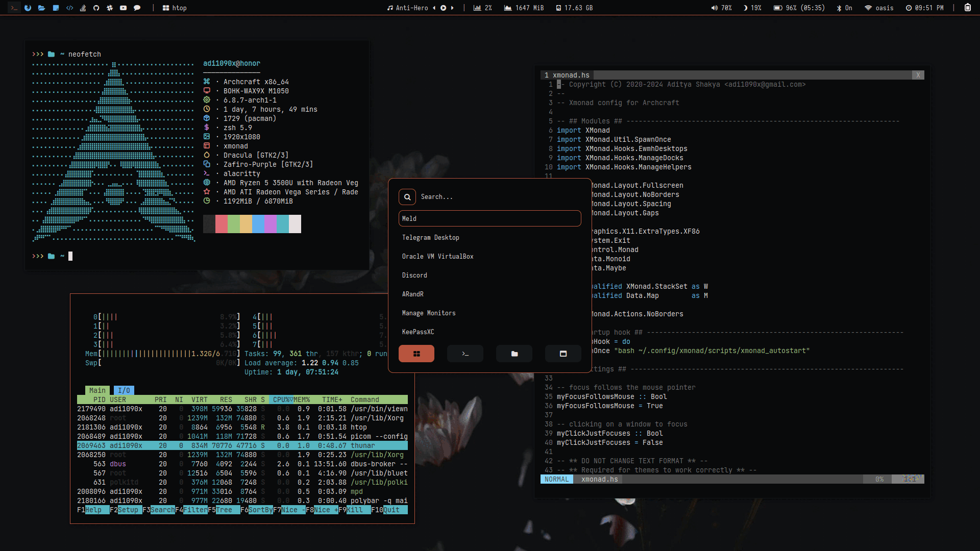
Task: Switch launcher to file browser mode
Action: tap(514, 354)
